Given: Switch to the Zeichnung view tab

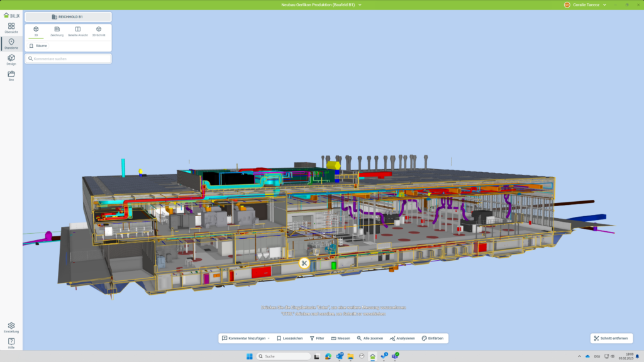Looking at the screenshot, I should point(57,31).
